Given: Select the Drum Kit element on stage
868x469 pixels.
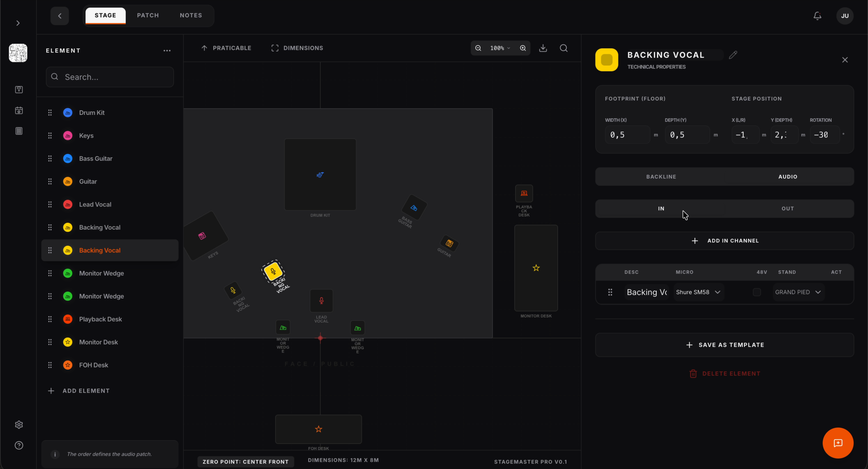Looking at the screenshot, I should 320,175.
